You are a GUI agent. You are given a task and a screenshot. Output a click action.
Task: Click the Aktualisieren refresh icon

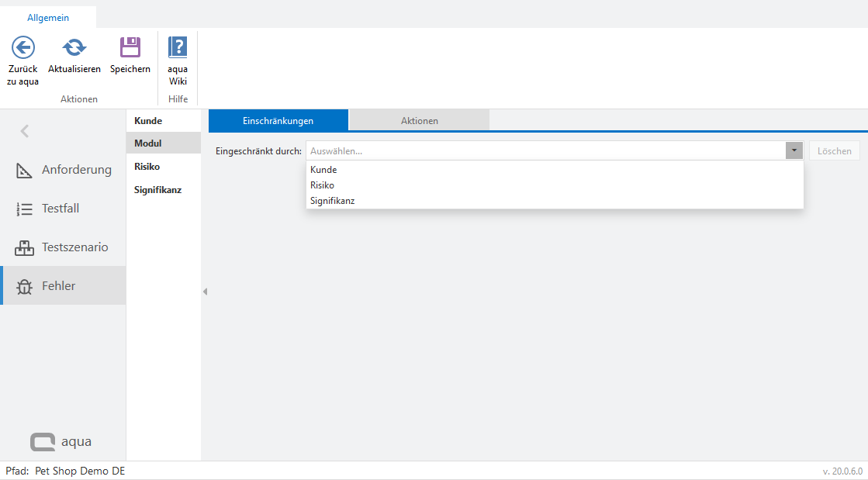[x=74, y=48]
